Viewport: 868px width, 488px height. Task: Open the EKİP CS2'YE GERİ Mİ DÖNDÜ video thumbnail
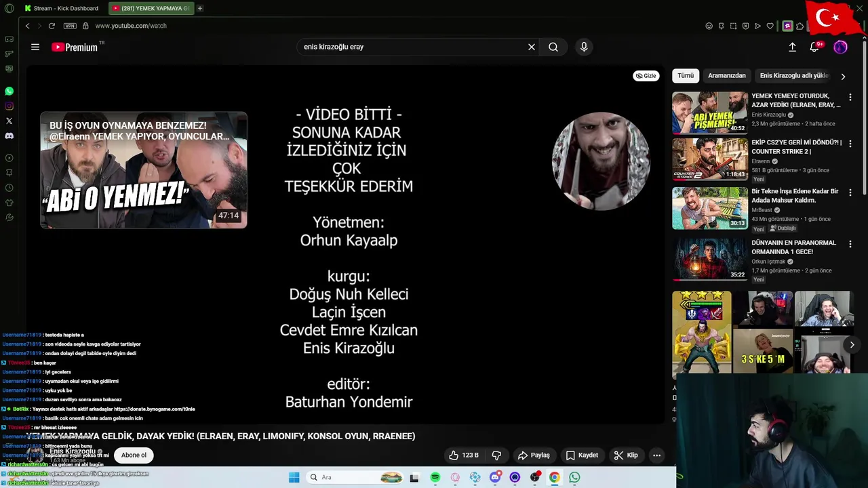(710, 159)
